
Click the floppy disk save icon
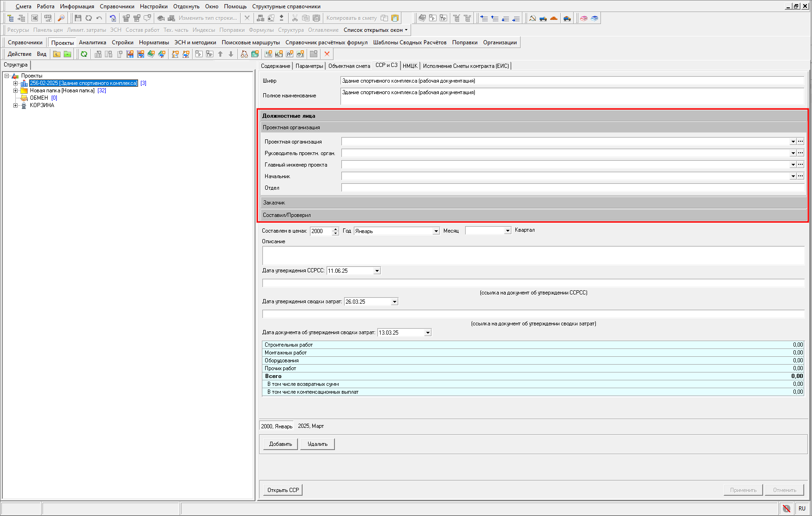(78, 18)
